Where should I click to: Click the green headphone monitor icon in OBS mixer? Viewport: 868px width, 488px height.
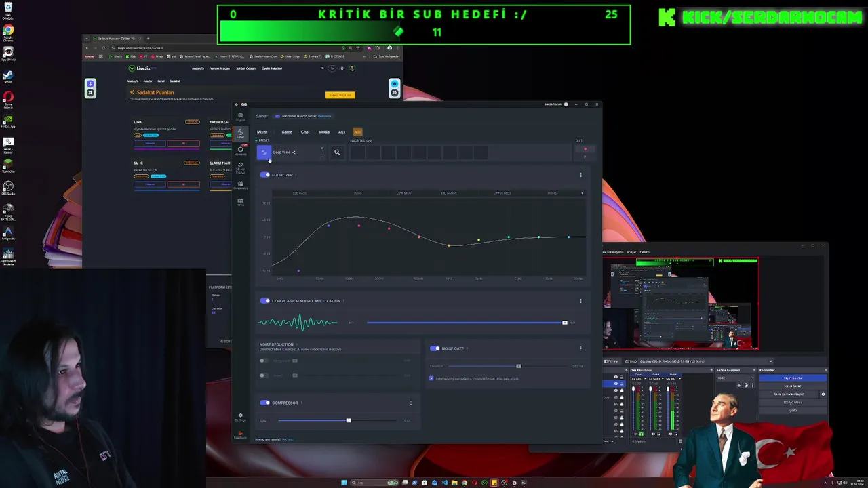(642, 434)
